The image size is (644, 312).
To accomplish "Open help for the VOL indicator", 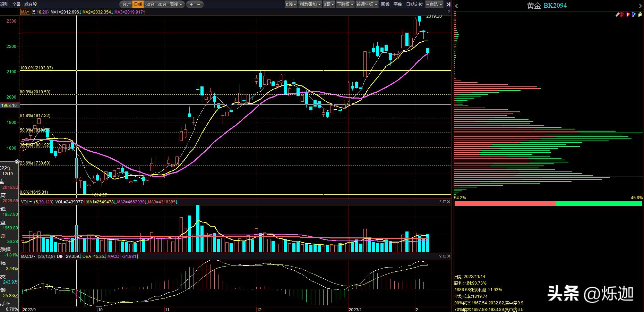I will click(x=440, y=202).
